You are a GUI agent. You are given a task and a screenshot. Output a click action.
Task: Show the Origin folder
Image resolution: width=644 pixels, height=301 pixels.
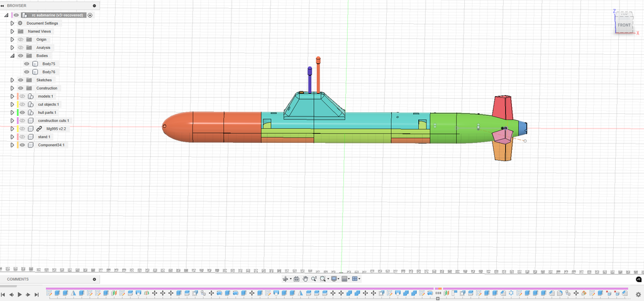tap(21, 40)
